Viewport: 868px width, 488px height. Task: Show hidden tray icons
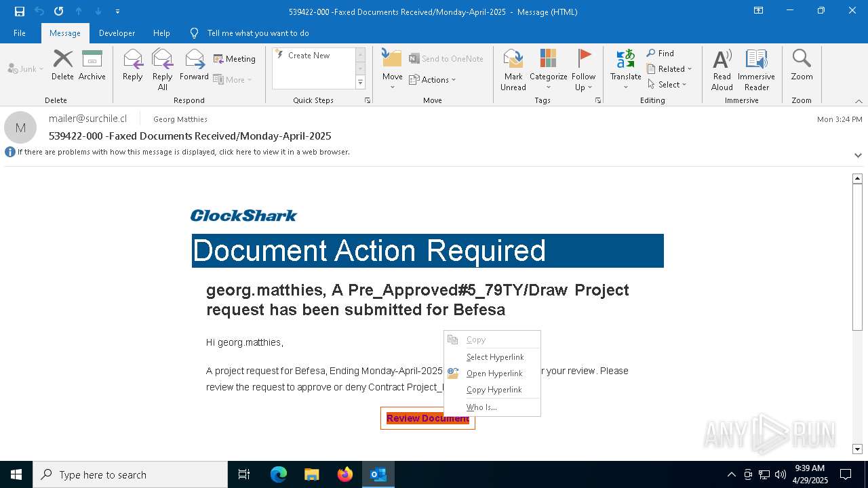(731, 474)
